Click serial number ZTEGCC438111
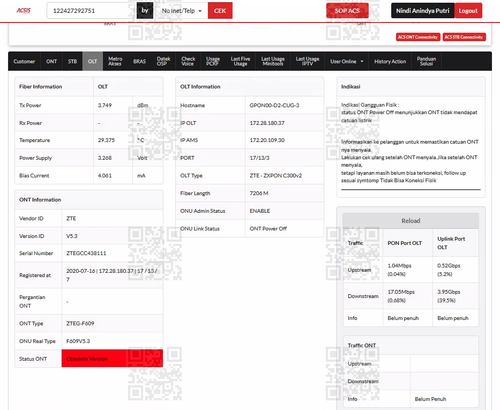 [86, 253]
